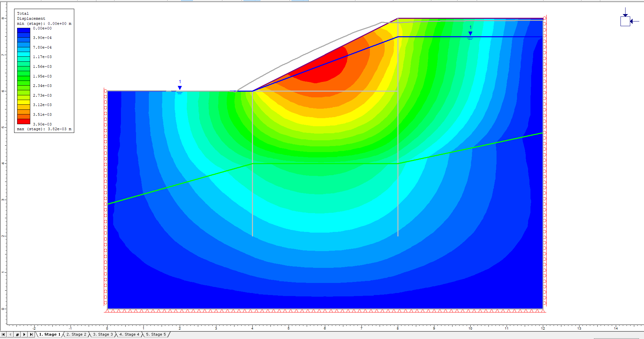This screenshot has height=339, width=644.
Task: Jump to first stage with the navigation button
Action: coord(3,334)
